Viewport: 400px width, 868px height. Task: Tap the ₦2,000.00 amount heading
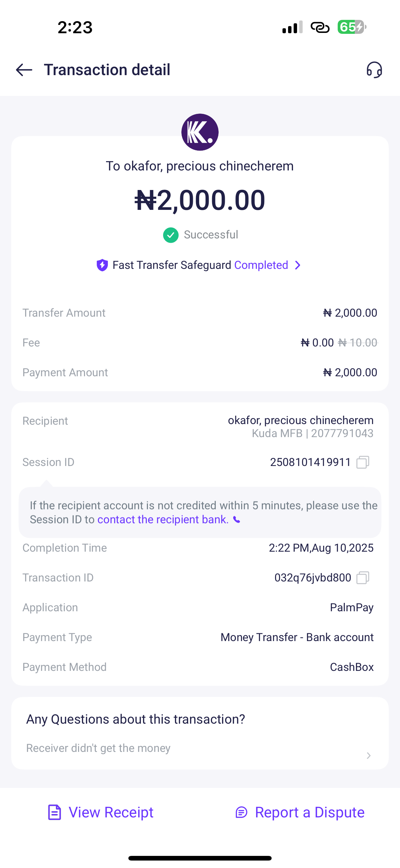point(200,200)
